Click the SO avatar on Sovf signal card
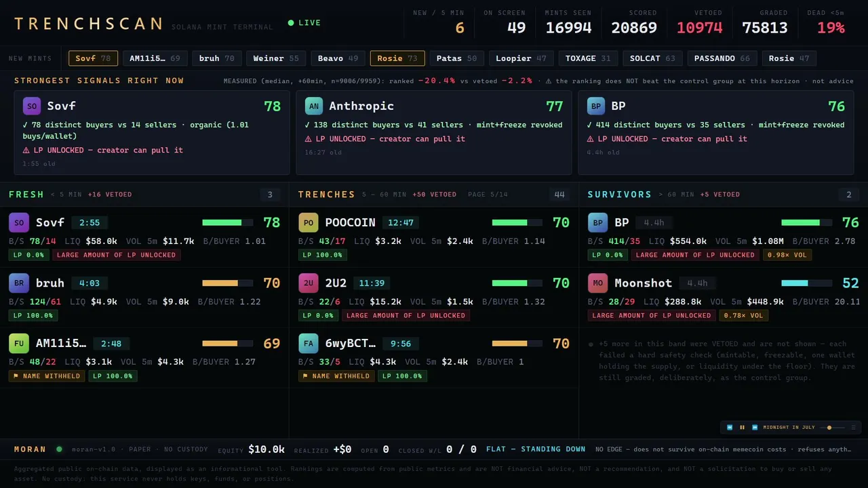Image resolution: width=868 pixels, height=488 pixels. [x=31, y=106]
